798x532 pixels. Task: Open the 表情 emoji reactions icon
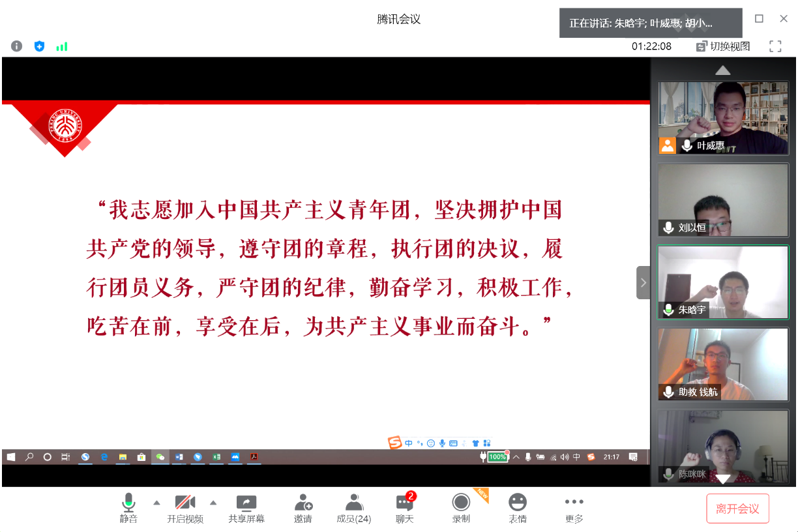(x=518, y=509)
